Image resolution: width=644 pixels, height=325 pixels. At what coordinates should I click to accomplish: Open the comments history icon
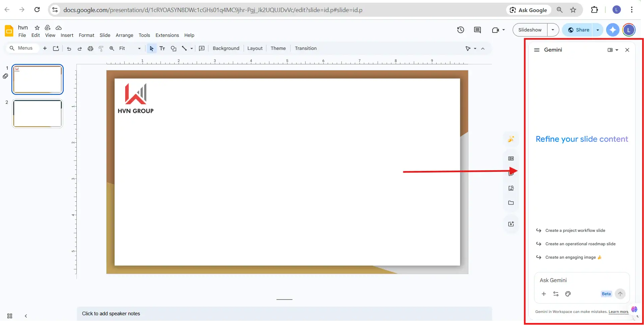pyautogui.click(x=477, y=30)
